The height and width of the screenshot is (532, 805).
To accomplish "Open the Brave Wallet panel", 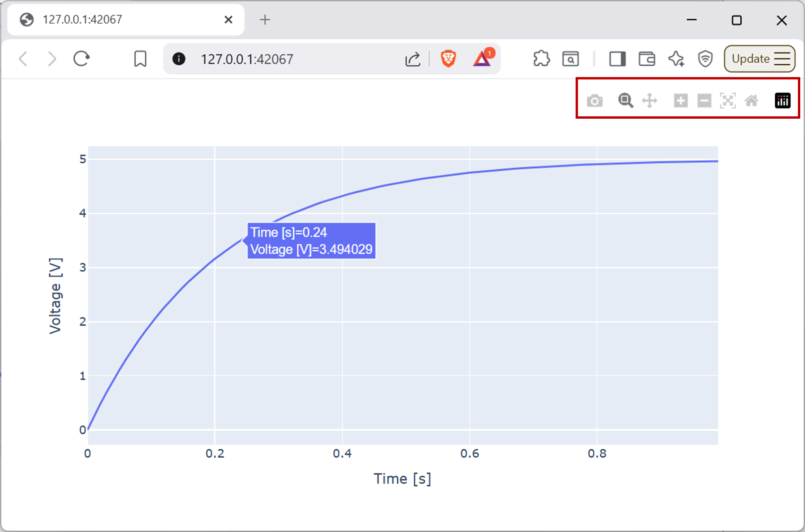I will [x=647, y=59].
